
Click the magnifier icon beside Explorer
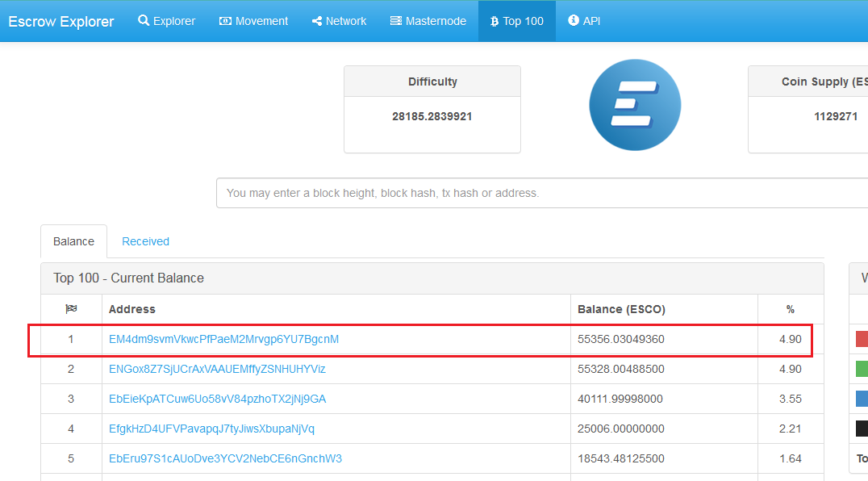144,20
